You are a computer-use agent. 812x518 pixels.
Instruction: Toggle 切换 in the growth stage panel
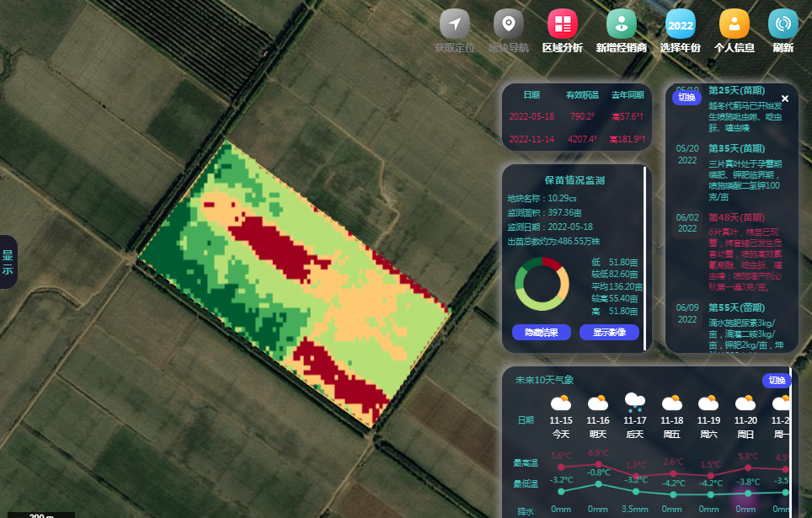point(686,98)
